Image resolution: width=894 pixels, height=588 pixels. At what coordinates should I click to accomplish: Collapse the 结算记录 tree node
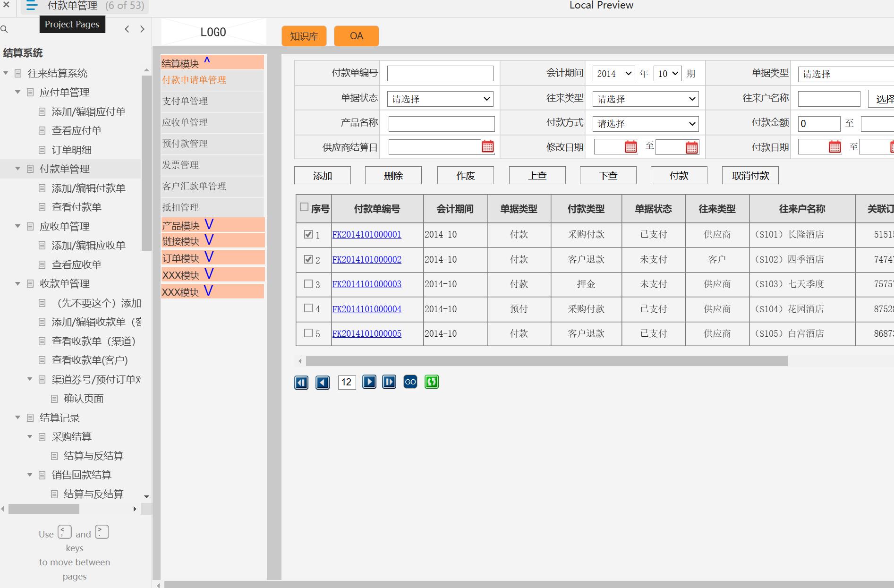click(x=18, y=418)
